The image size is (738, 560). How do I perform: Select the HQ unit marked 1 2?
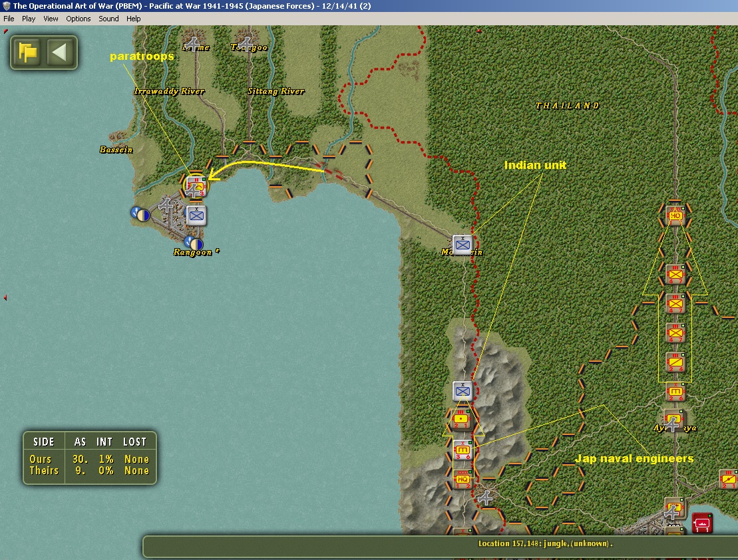(462, 479)
